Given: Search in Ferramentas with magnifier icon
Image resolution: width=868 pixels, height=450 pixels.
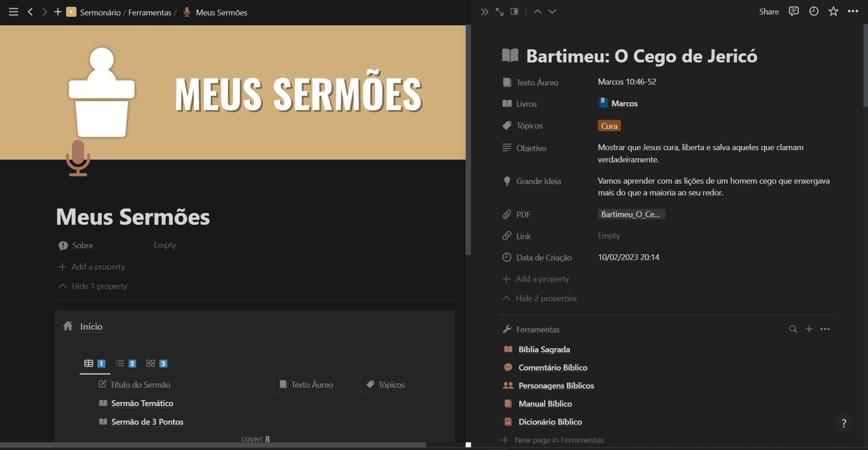Looking at the screenshot, I should click(793, 329).
